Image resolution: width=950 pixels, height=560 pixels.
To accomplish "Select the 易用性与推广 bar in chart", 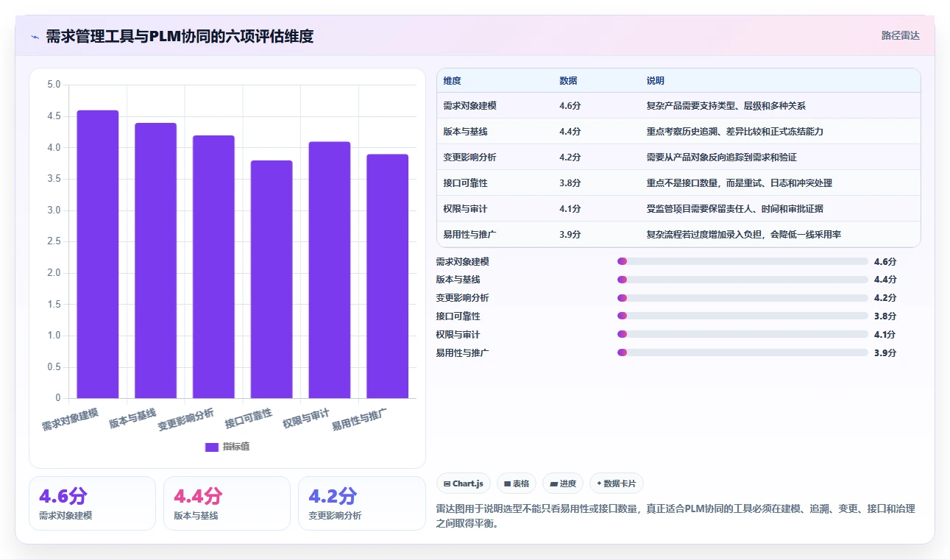I will click(387, 277).
